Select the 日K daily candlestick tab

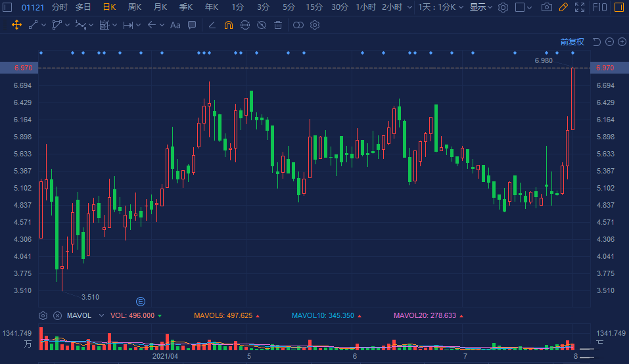click(110, 7)
